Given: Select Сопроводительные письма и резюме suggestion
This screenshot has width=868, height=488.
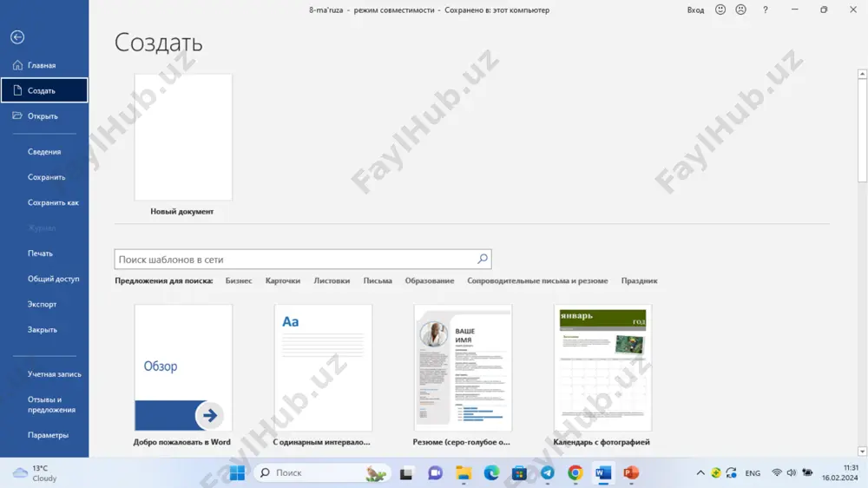Looking at the screenshot, I should (x=537, y=280).
